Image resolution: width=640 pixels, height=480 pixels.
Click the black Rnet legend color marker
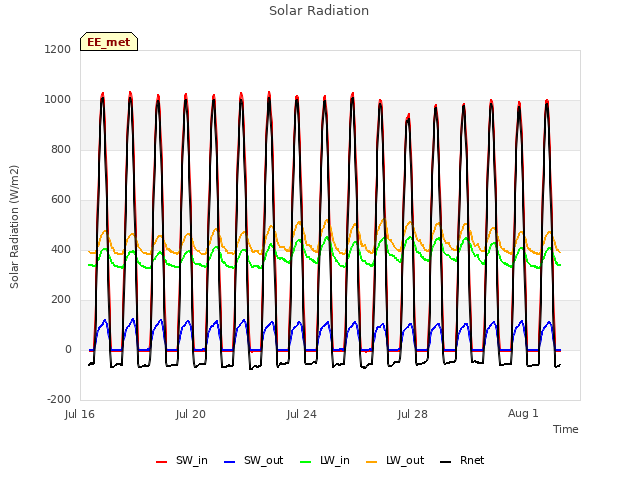click(x=446, y=462)
